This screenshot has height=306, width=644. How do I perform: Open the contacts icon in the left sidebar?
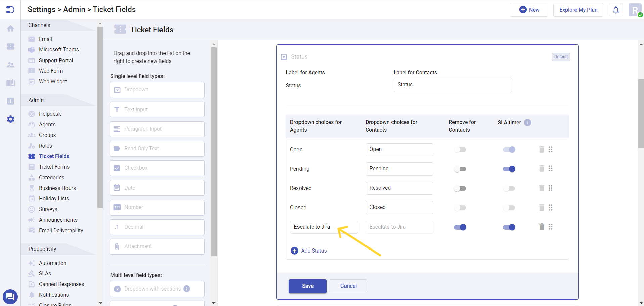tap(10, 65)
